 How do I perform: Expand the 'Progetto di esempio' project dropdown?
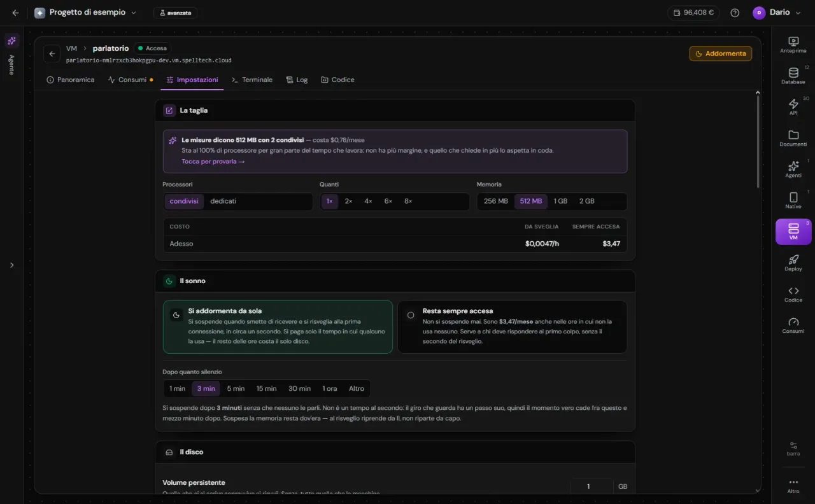click(x=85, y=13)
